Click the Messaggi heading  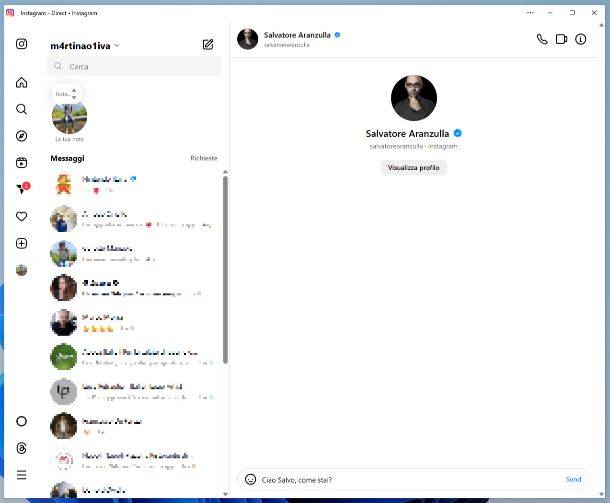(x=67, y=158)
